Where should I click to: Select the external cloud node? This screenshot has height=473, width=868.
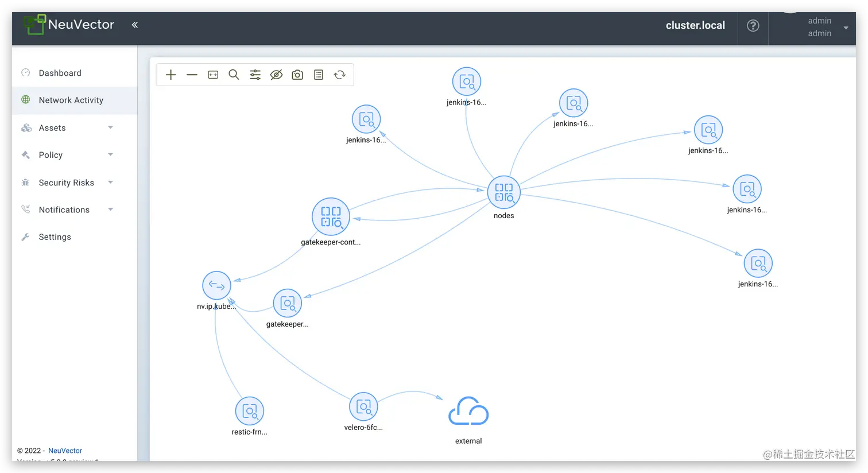[468, 412]
